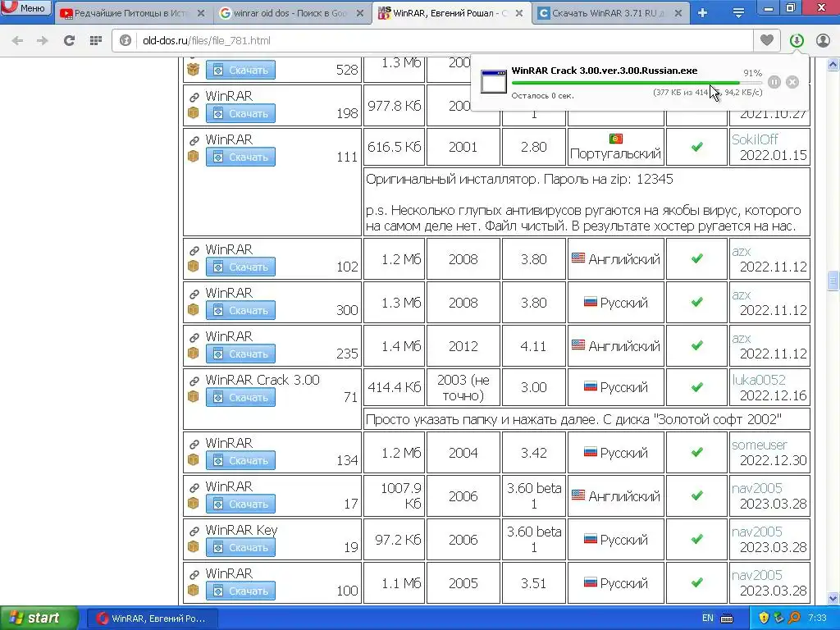Viewport: 840px width, 630px height.
Task: Reload the current page
Action: click(x=69, y=40)
